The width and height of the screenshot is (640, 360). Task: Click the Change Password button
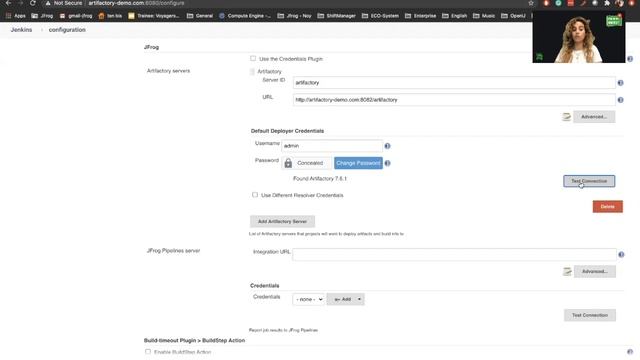click(x=358, y=163)
